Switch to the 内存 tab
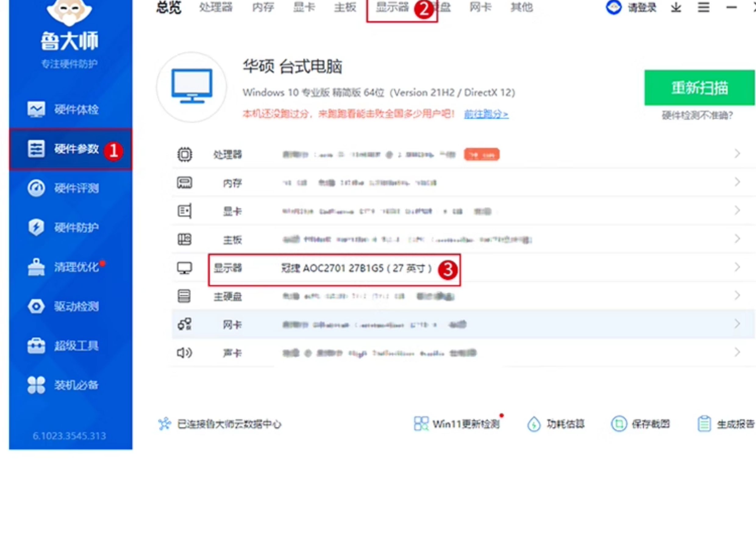Screen dimensions: 756x534 (x=263, y=7)
